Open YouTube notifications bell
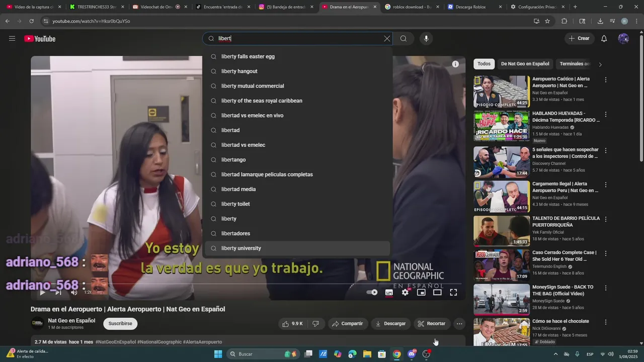Screen dimensions: 644x362 (x=604, y=39)
